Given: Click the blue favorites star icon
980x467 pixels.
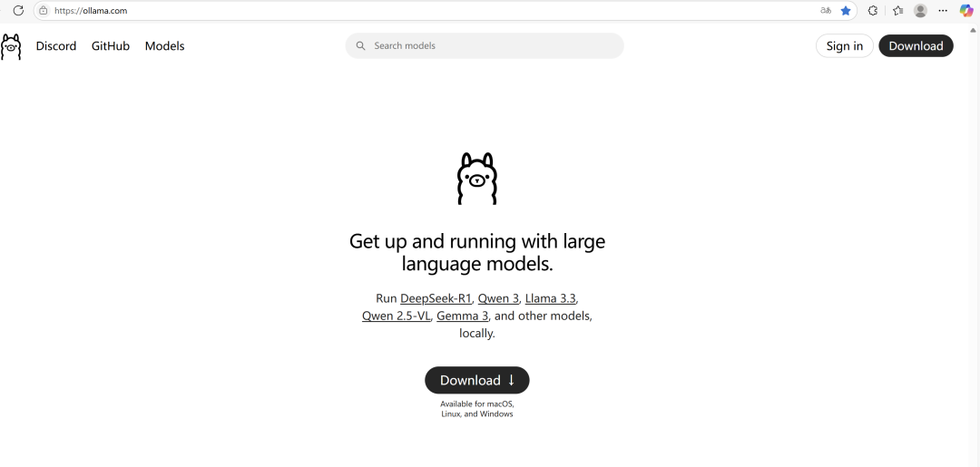Looking at the screenshot, I should click(x=846, y=11).
